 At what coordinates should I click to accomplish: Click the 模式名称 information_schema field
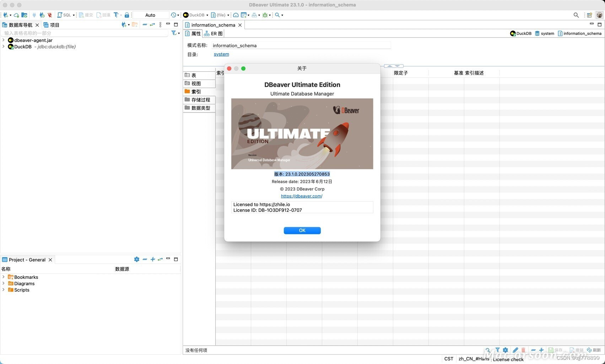301,45
